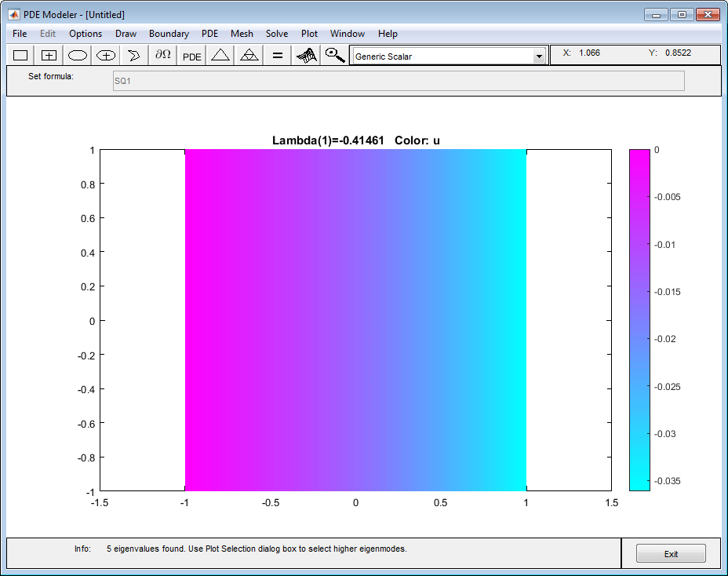Image resolution: width=728 pixels, height=576 pixels.
Task: Select the centered ellipse draw tool
Action: click(106, 56)
